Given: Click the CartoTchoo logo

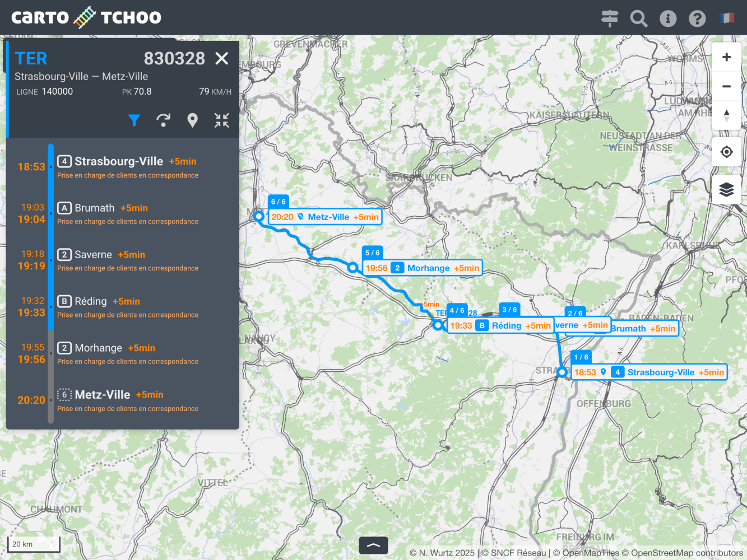Looking at the screenshot, I should (86, 18).
